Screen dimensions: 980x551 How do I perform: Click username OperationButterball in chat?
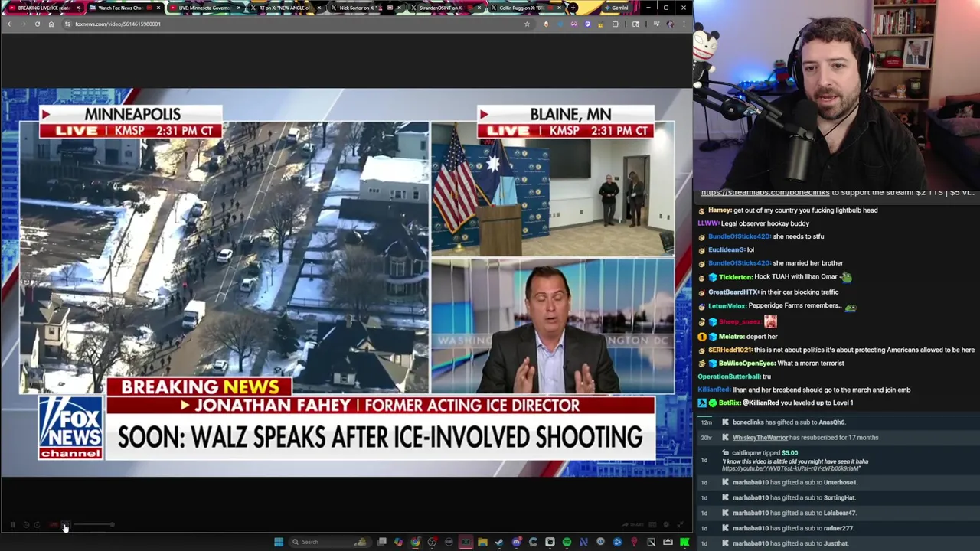tap(728, 377)
